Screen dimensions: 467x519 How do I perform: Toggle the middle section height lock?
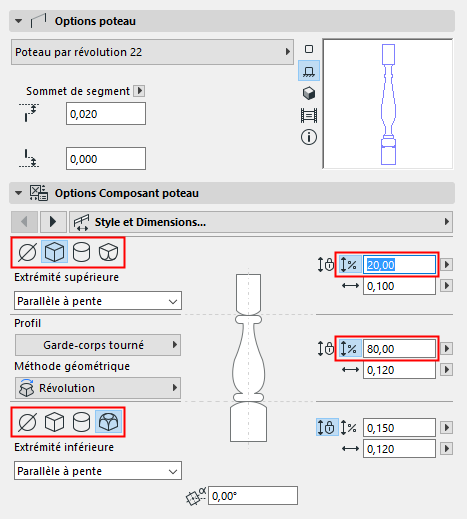[x=326, y=349]
